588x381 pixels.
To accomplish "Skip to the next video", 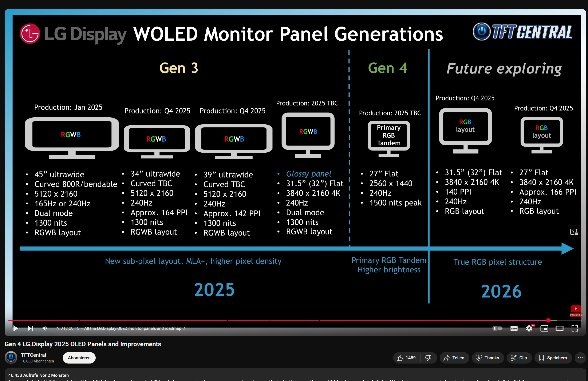I will pos(30,328).
